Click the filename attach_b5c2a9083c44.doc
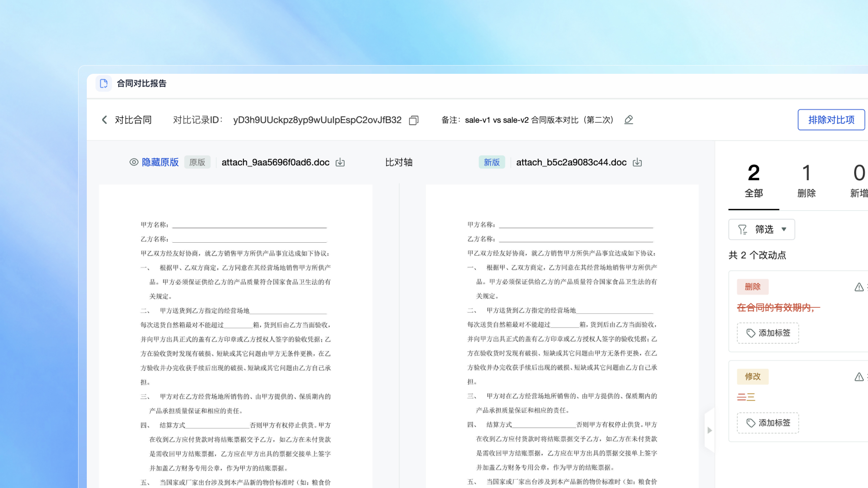 pyautogui.click(x=571, y=162)
